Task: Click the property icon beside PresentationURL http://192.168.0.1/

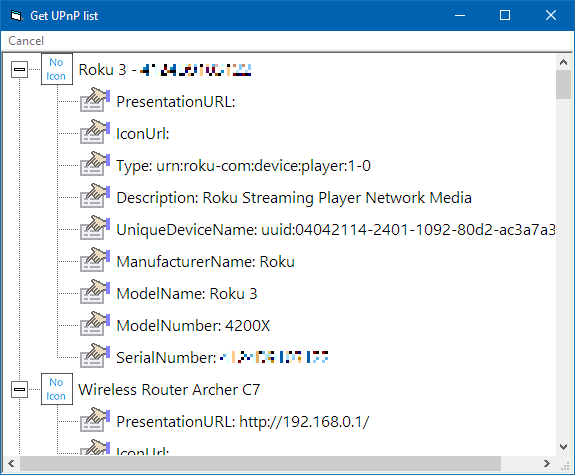Action: tap(95, 420)
